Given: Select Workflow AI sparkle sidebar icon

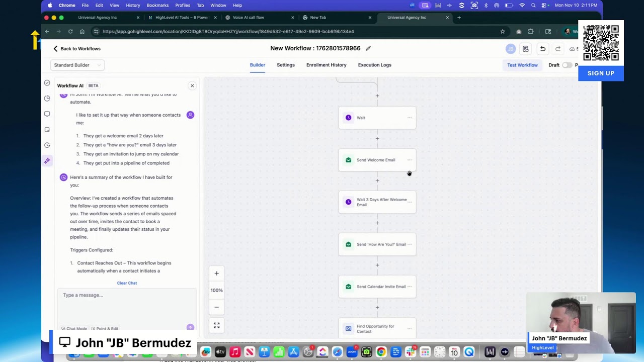Looking at the screenshot, I should (x=47, y=160).
